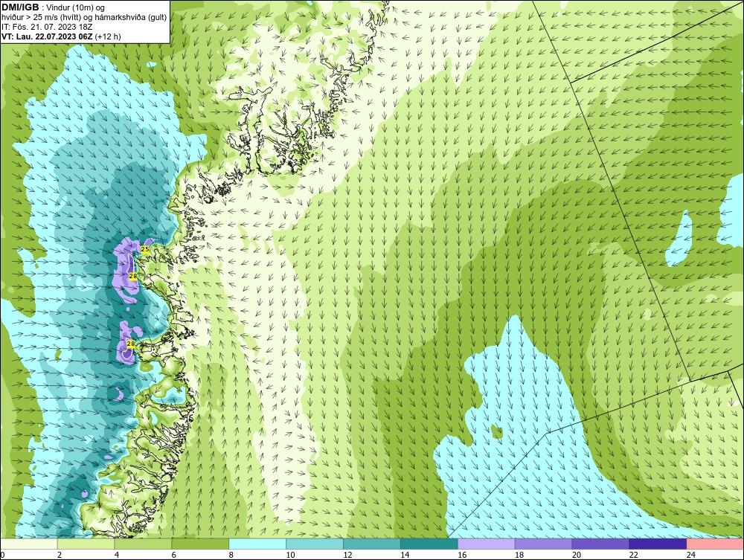
Task: Click the '18' value on the color scale
Action: pos(519,555)
